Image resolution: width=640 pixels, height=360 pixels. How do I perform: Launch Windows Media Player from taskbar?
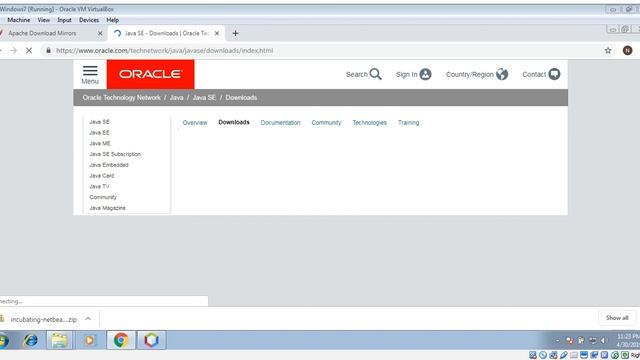[x=89, y=340]
